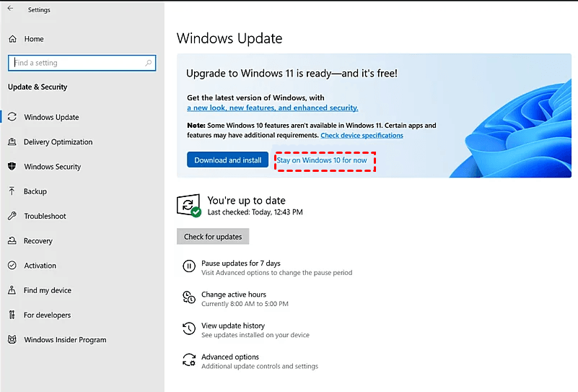
Task: Open the Troubleshoot section
Action: 45,216
